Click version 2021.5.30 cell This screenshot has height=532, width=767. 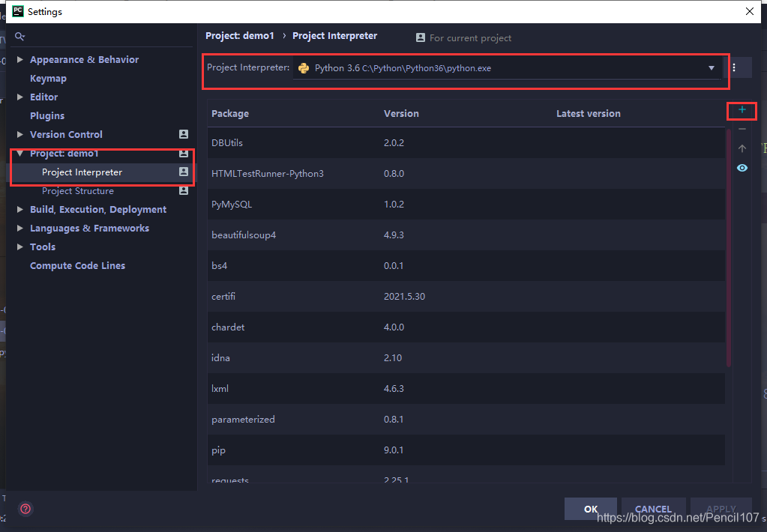(404, 296)
